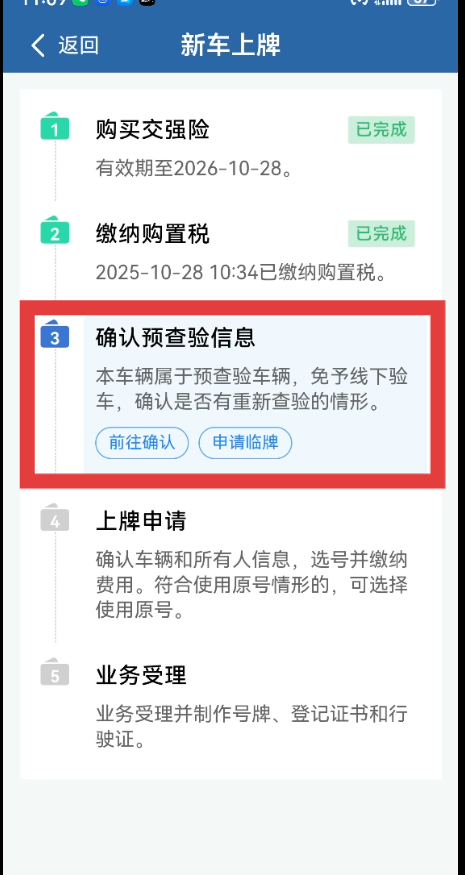Tap the purchase tax payment time text
Screen dimensions: 465x875
(x=241, y=272)
